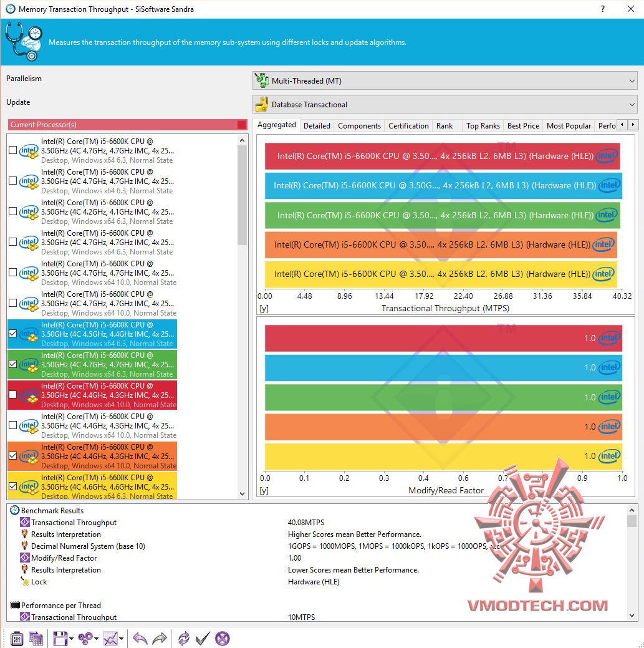Viewport: 644px width, 648px height.
Task: Check the white 4C 4.4GHz Windows 10.0 checkbox
Action: pos(13,425)
